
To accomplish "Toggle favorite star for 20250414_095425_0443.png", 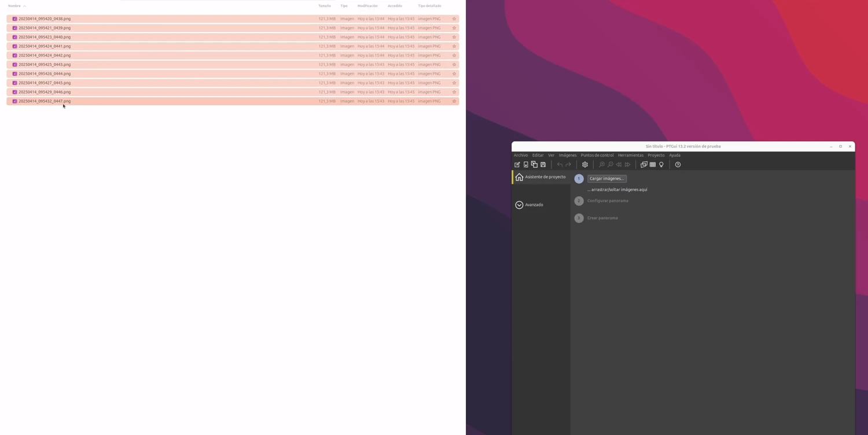I will pos(454,65).
